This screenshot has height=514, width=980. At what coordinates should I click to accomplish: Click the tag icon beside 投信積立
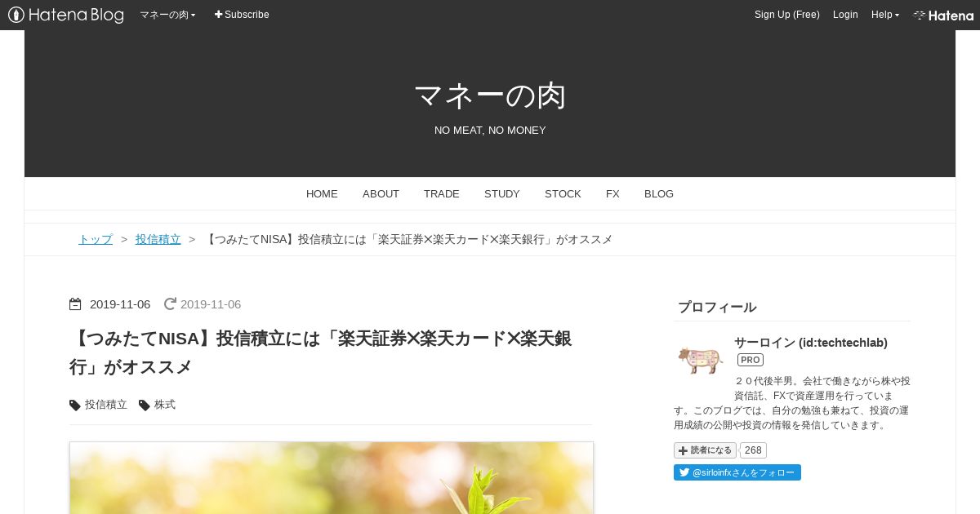[x=75, y=405]
